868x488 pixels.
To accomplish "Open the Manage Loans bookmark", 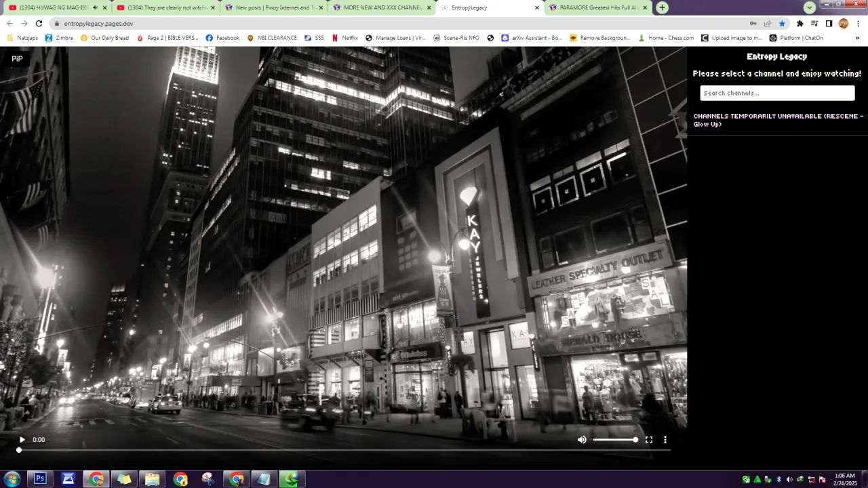I will pos(395,38).
